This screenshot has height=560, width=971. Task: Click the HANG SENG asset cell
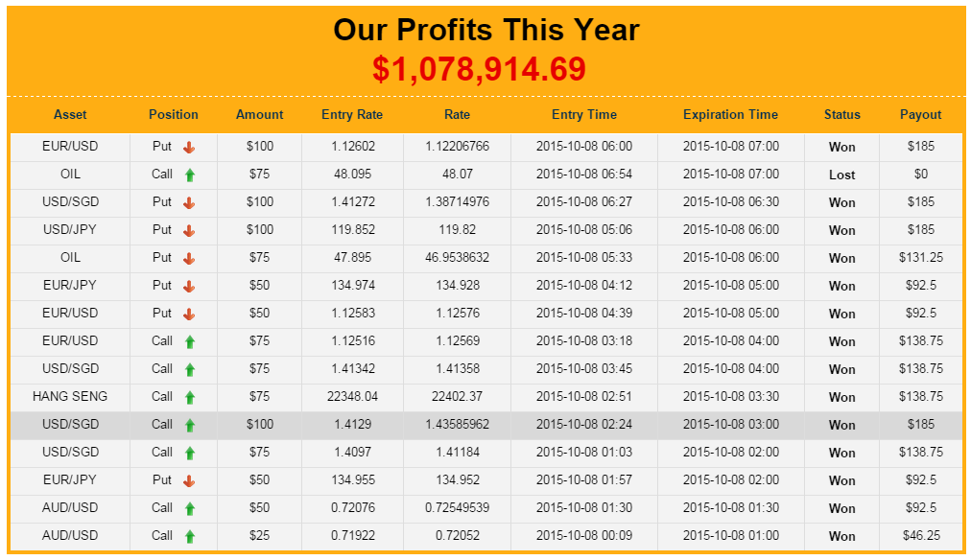click(70, 396)
